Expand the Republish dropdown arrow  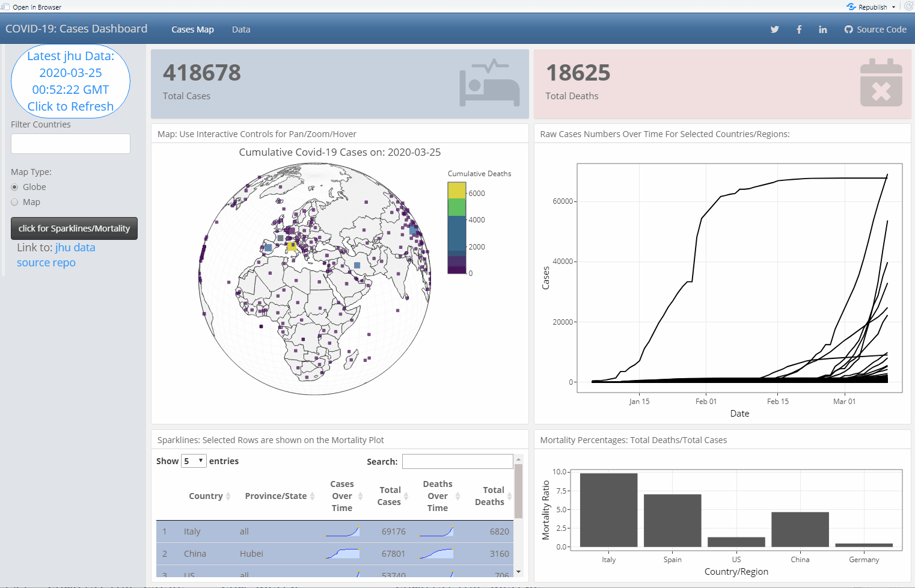(893, 7)
